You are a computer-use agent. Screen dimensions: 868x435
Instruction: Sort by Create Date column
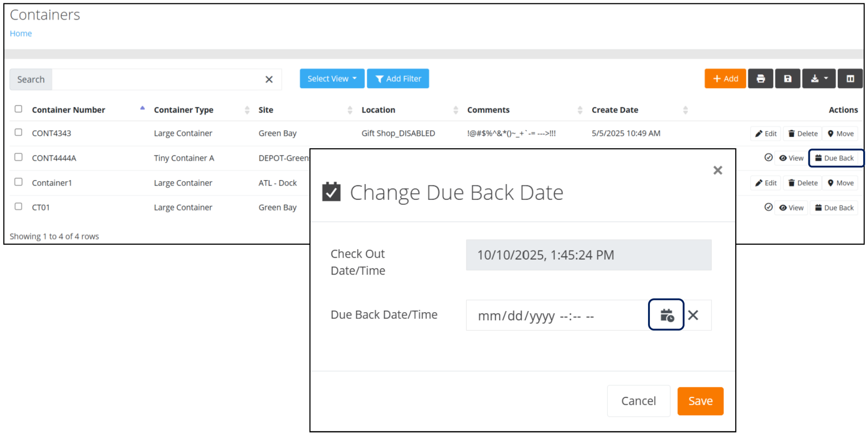(615, 110)
